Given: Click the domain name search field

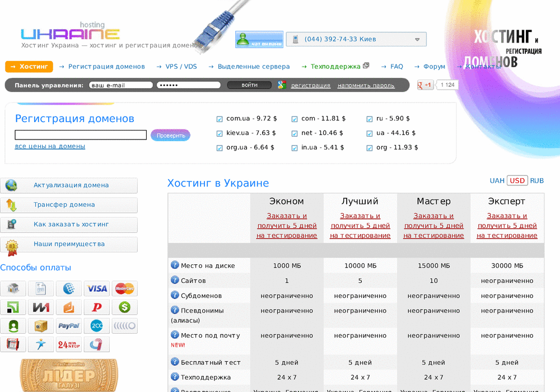Looking at the screenshot, I should click(x=81, y=135).
